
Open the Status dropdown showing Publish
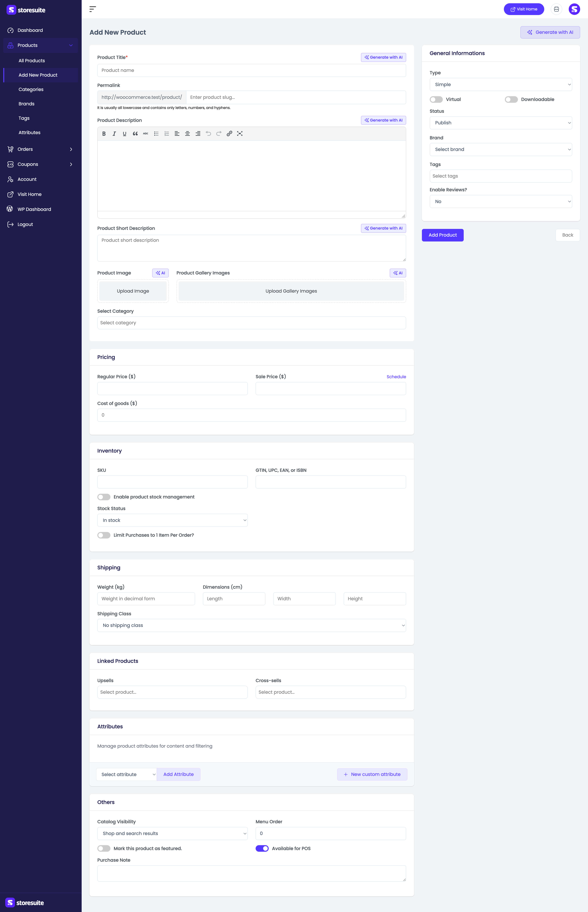click(x=501, y=123)
